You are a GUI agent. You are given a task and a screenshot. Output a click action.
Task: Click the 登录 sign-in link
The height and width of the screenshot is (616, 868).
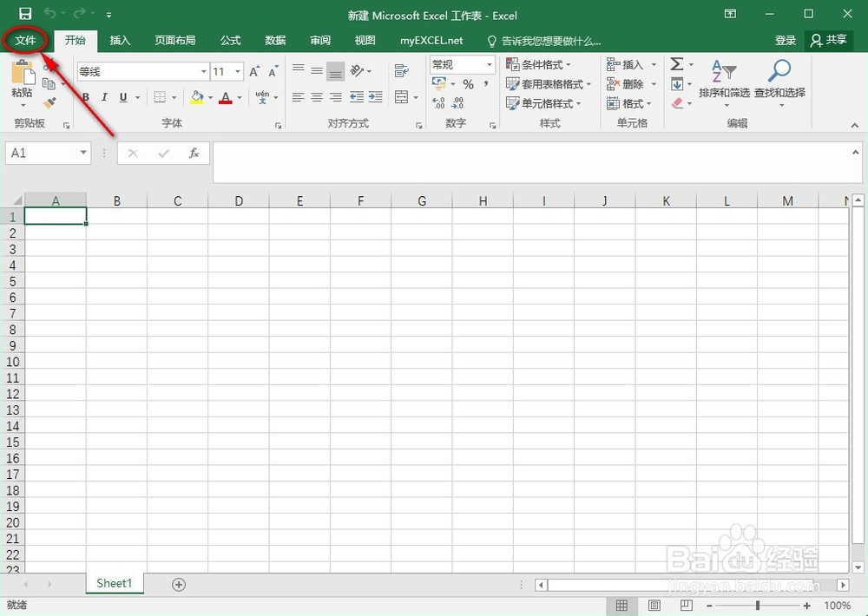pyautogui.click(x=785, y=41)
